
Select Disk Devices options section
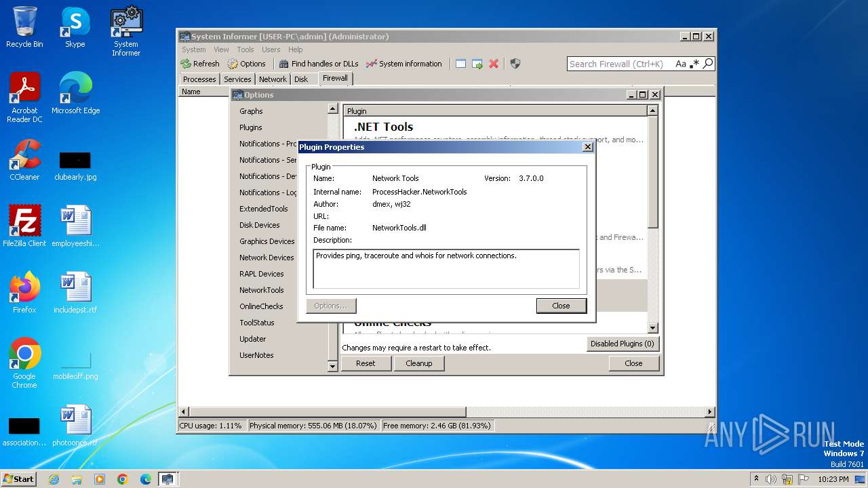(x=260, y=225)
